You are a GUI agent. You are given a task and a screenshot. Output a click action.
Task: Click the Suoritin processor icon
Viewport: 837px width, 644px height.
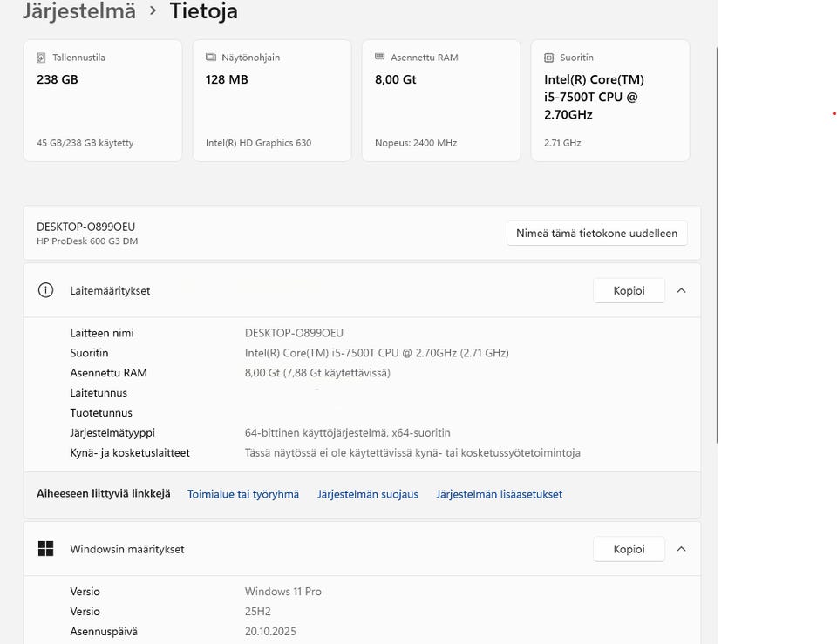pos(548,58)
